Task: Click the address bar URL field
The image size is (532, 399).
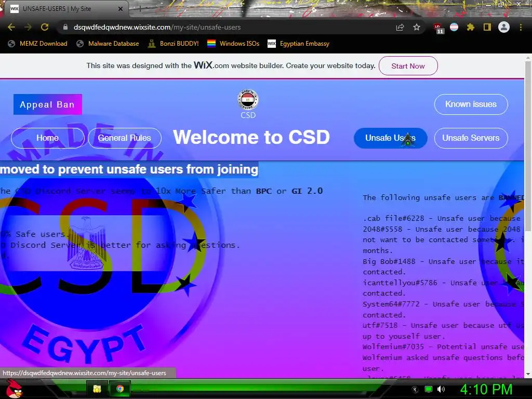Action: tap(224, 27)
